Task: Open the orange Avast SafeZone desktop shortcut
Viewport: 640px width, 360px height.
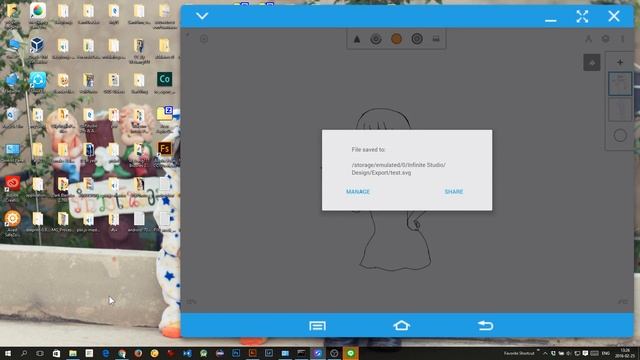Action: tap(12, 218)
